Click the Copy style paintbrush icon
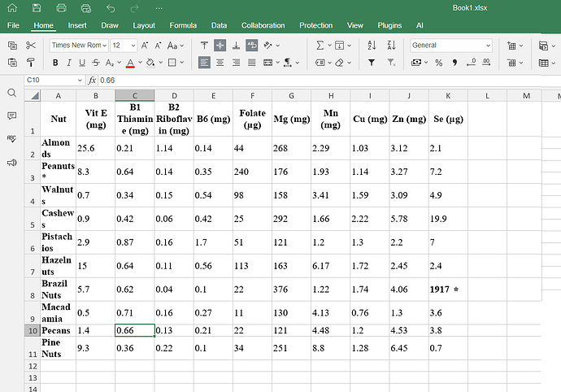The image size is (561, 392). pyautogui.click(x=31, y=63)
